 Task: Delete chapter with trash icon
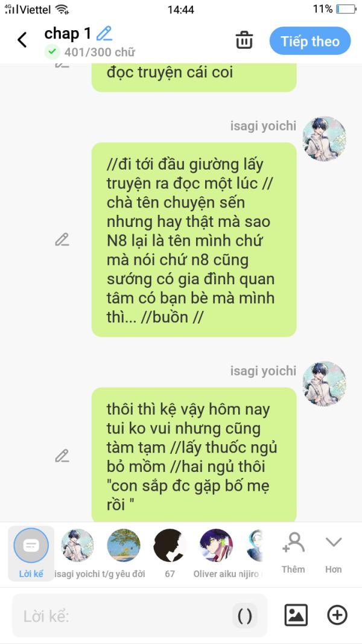(244, 40)
